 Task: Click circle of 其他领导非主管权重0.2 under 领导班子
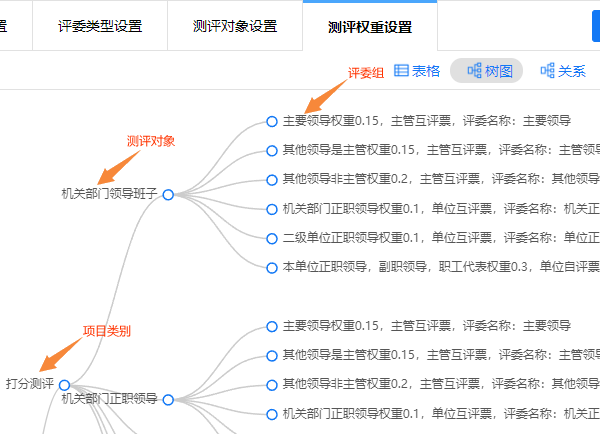[x=272, y=180]
